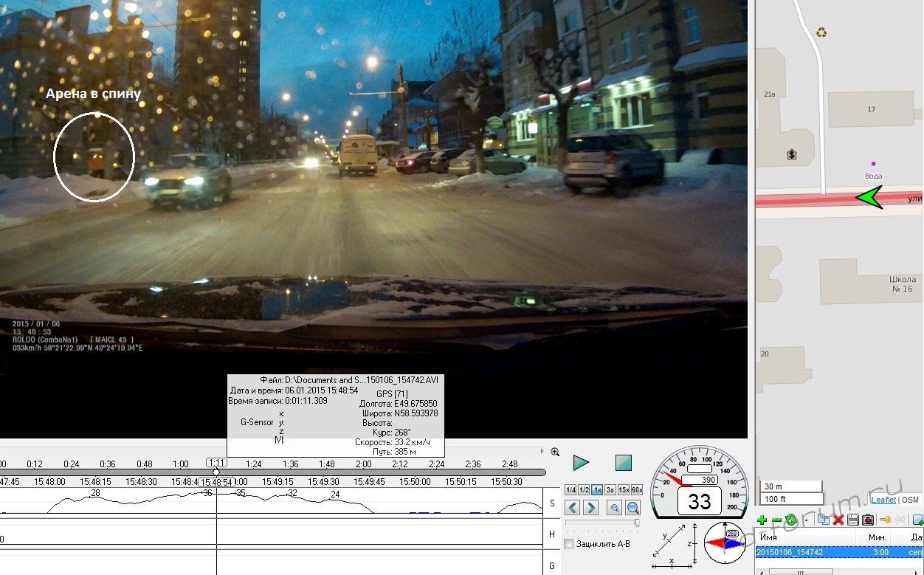This screenshot has height=575, width=924.
Task: Switch playback speed to 60x
Action: (x=637, y=490)
